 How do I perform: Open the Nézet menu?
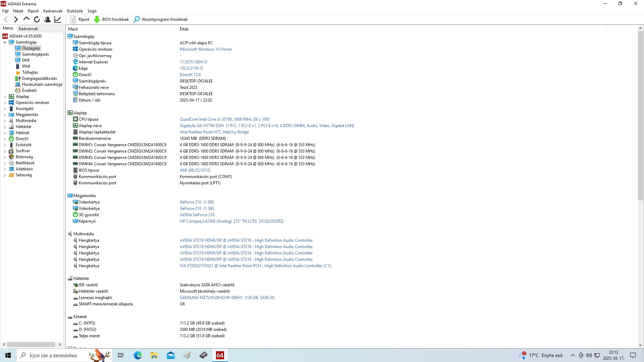pyautogui.click(x=18, y=11)
